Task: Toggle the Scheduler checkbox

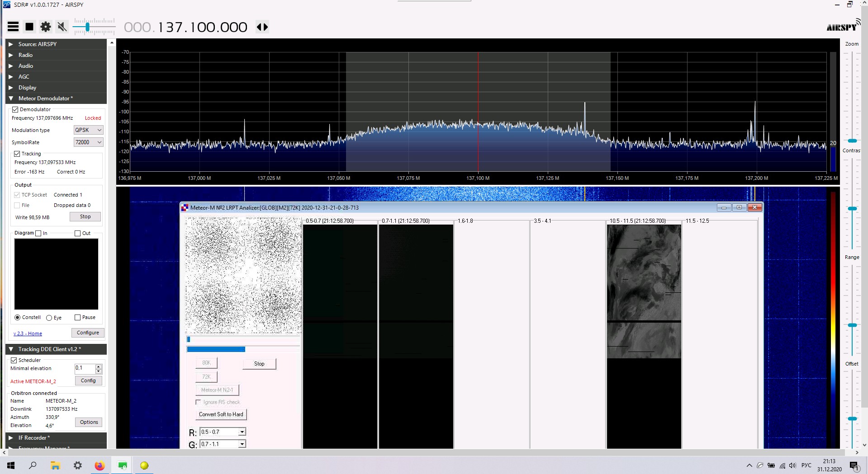Action: point(14,360)
